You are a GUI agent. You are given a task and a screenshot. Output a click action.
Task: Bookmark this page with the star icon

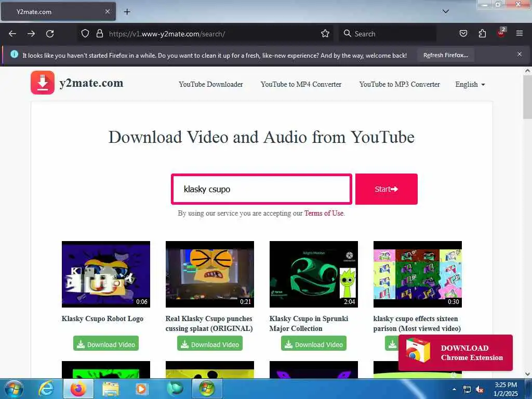[325, 34]
